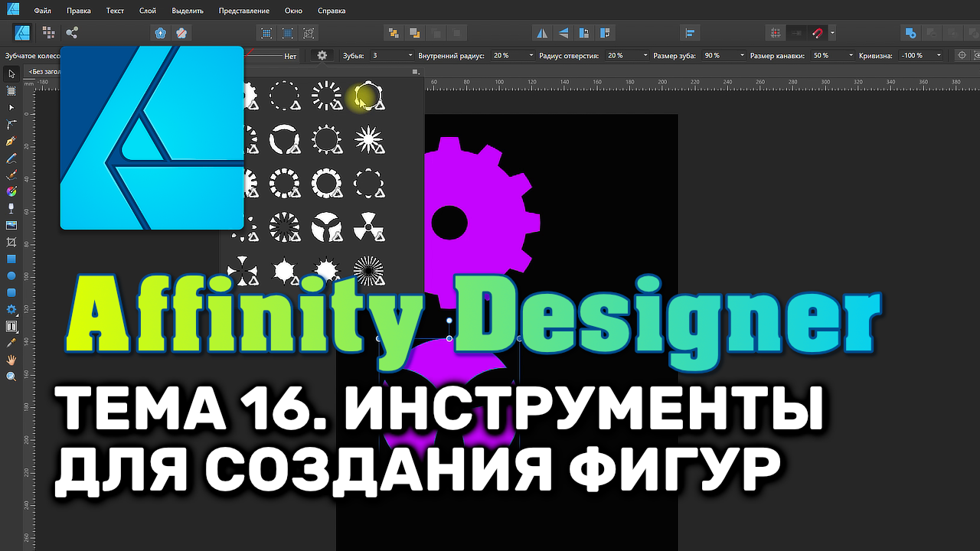980x551 pixels.
Task: Click the target transform origin icon
Action: 962,55
